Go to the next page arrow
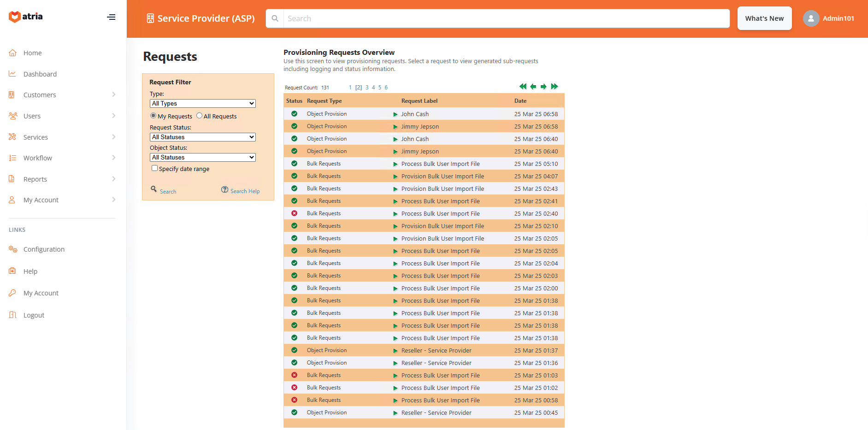Image resolution: width=868 pixels, height=430 pixels. click(544, 87)
